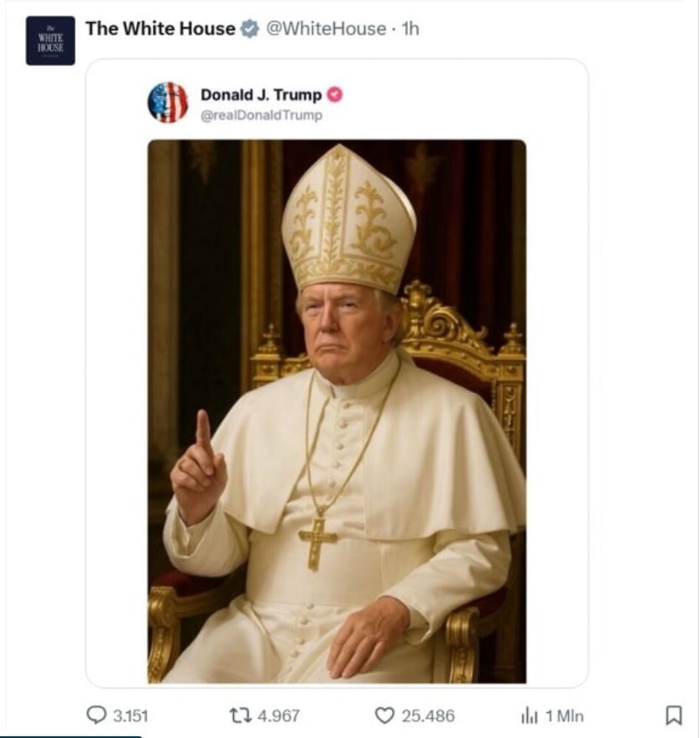700x738 pixels.
Task: Click the red verified badge in the quoted post
Action: [x=335, y=94]
